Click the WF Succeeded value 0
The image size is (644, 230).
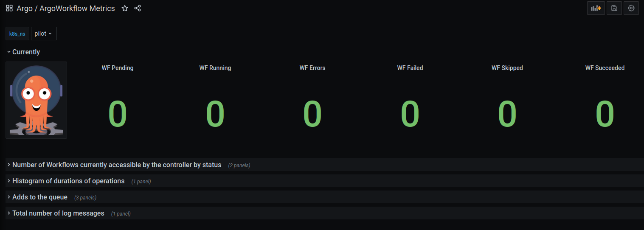[605, 114]
